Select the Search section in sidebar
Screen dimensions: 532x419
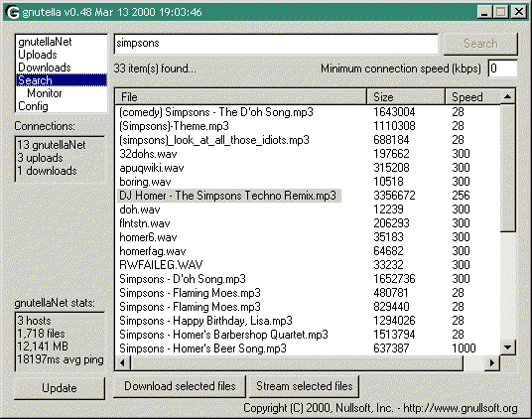pos(62,80)
